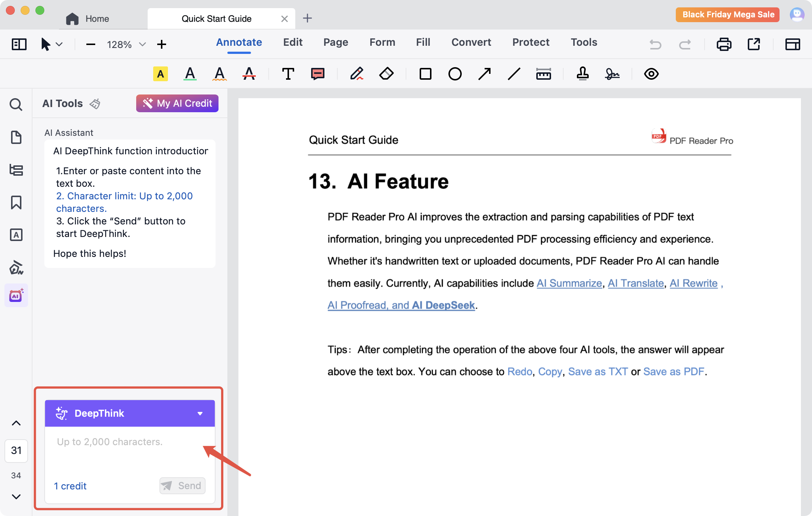812x516 pixels.
Task: Toggle the left sidebar panel
Action: 19,44
